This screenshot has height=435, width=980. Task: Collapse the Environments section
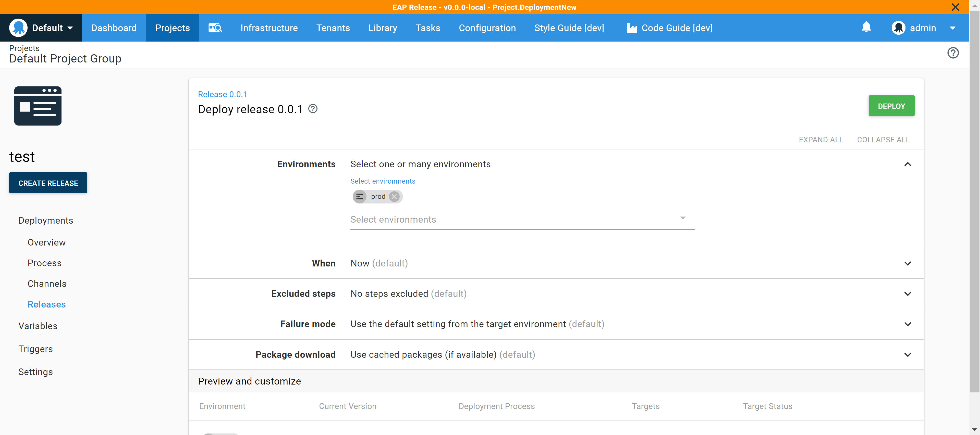[907, 164]
